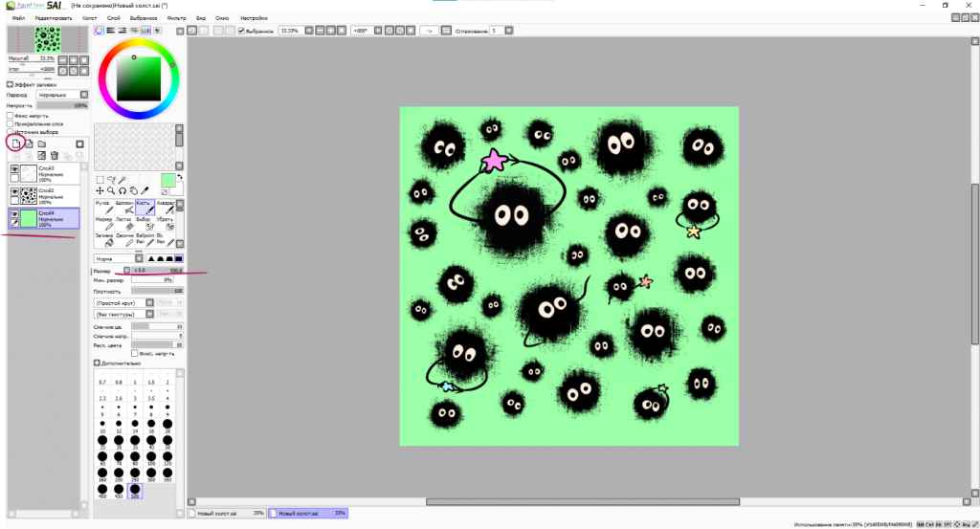The width and height of the screenshot is (980, 529).
Task: Collapse the Дополнительно section
Action: 97,363
